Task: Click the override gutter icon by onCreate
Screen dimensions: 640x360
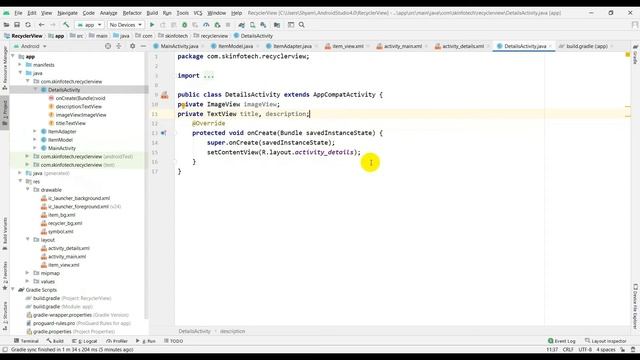Action: 164,133
